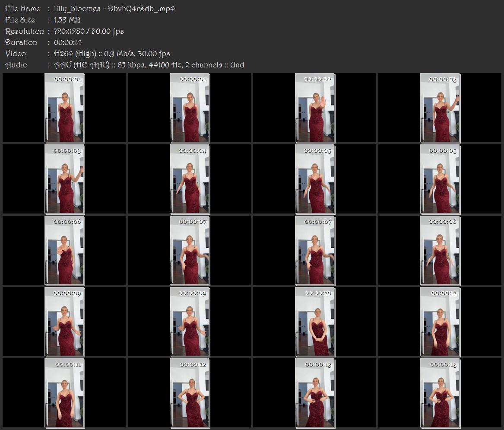Viewport: 504px width, 430px height.
Task: Select the 'Resolution' label
Action: tap(25, 31)
